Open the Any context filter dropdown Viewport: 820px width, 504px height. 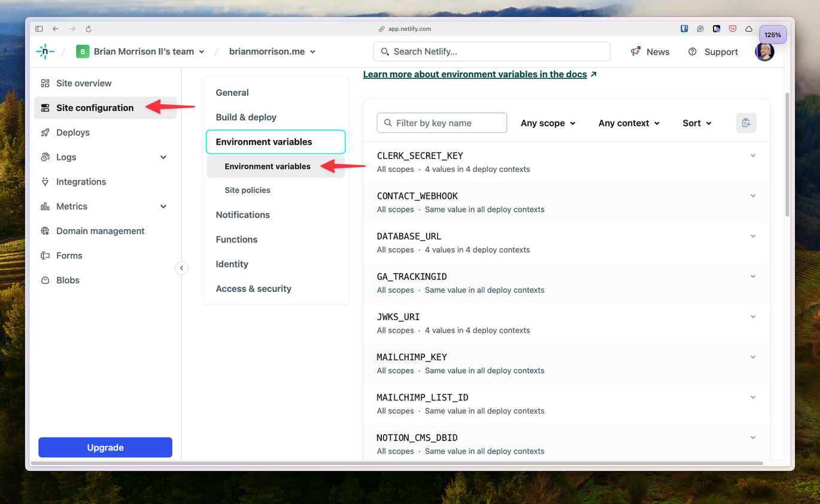tap(629, 123)
